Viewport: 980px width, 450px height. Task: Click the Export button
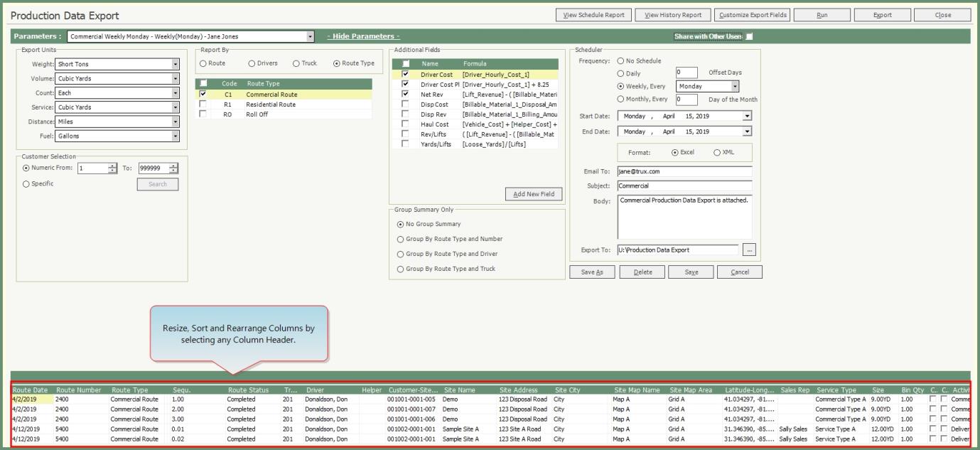point(882,15)
